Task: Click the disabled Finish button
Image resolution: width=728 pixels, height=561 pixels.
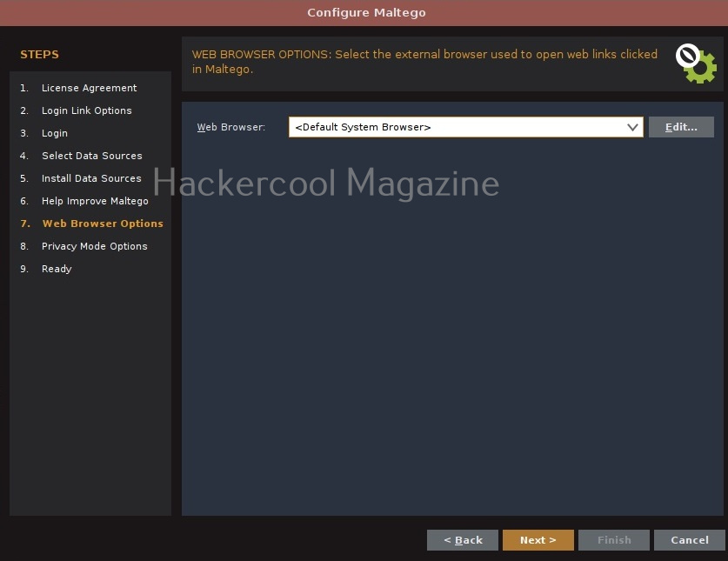Action: [x=614, y=540]
